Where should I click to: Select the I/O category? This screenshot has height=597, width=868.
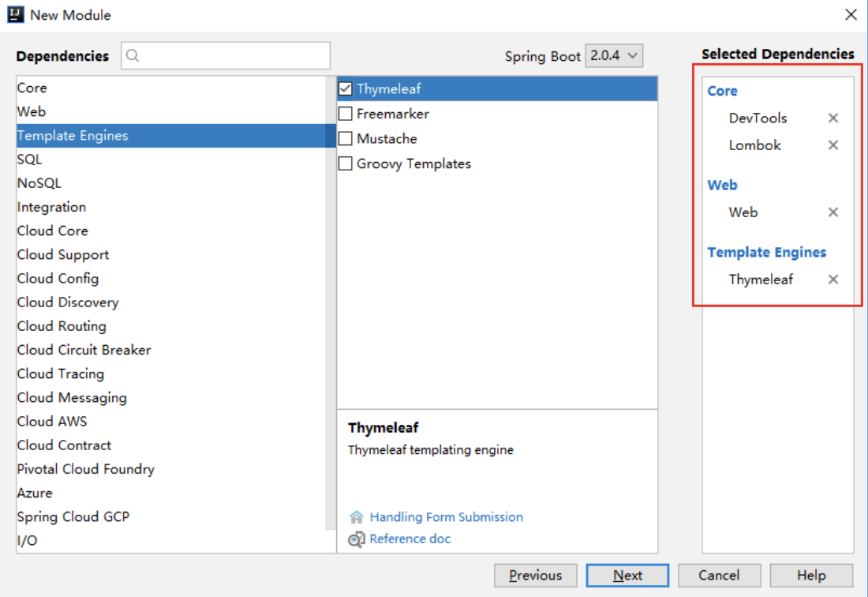coord(171,540)
